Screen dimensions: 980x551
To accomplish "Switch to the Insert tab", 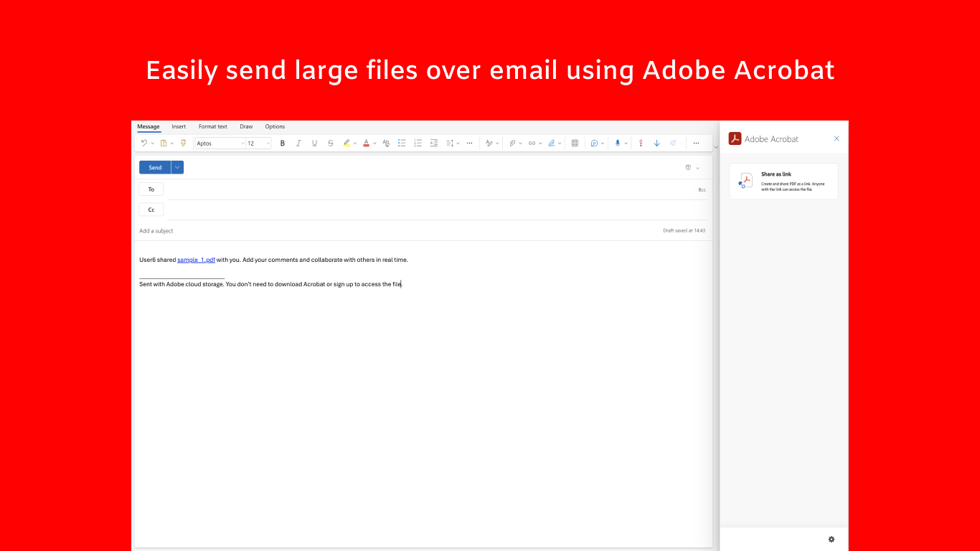I will (179, 126).
